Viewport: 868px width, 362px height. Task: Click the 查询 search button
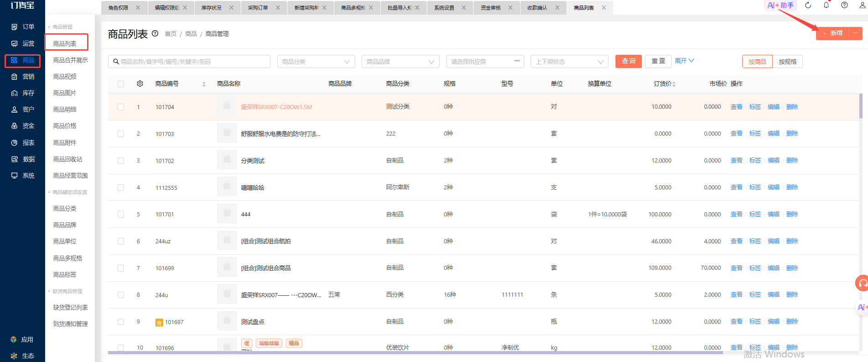point(629,61)
